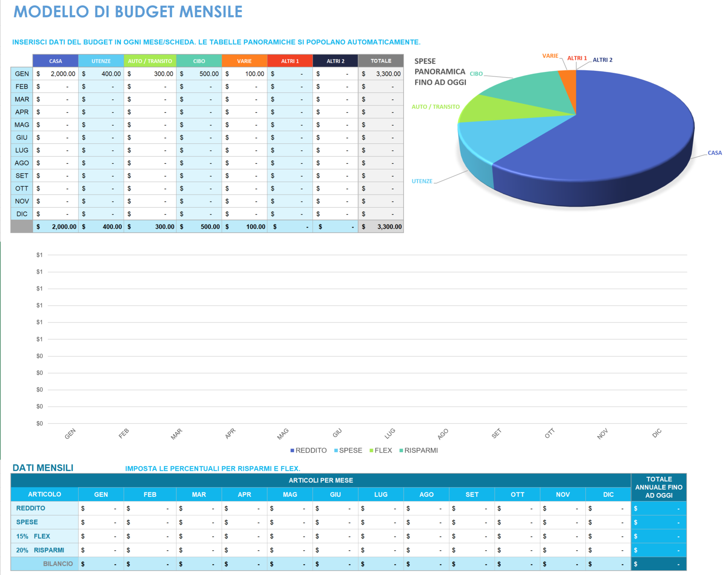
Task: Select the MAG row label in expenses table
Action: [x=22, y=125]
